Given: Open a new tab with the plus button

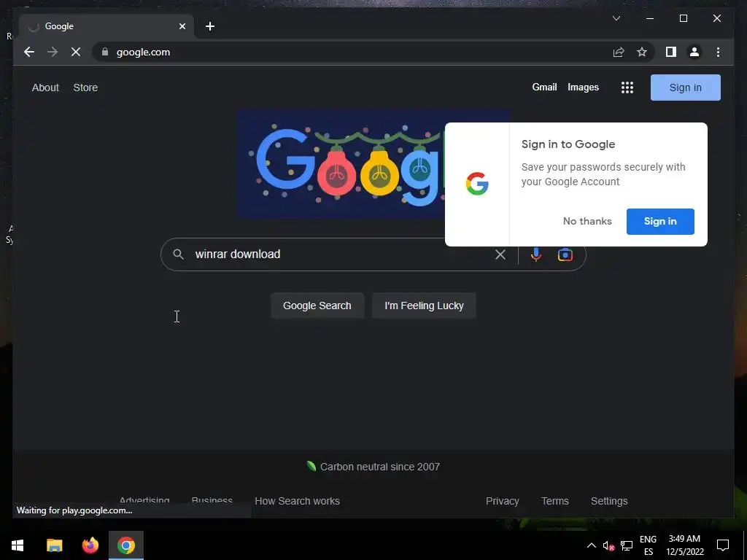Looking at the screenshot, I should click(x=210, y=26).
